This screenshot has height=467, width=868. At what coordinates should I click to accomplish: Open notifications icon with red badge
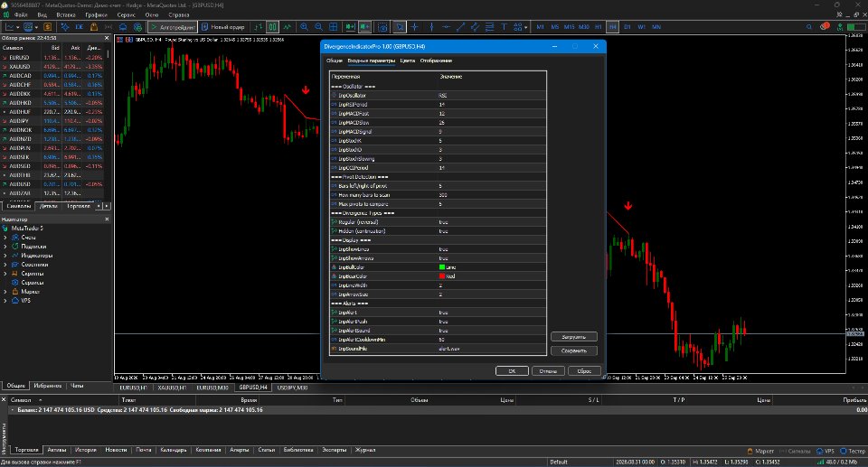(x=825, y=26)
